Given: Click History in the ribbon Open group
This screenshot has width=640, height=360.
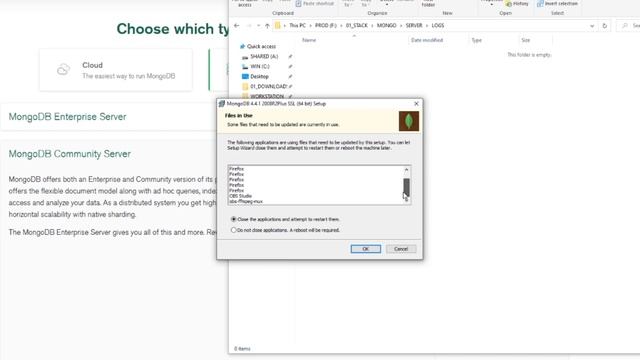Looking at the screenshot, I should point(517,4).
